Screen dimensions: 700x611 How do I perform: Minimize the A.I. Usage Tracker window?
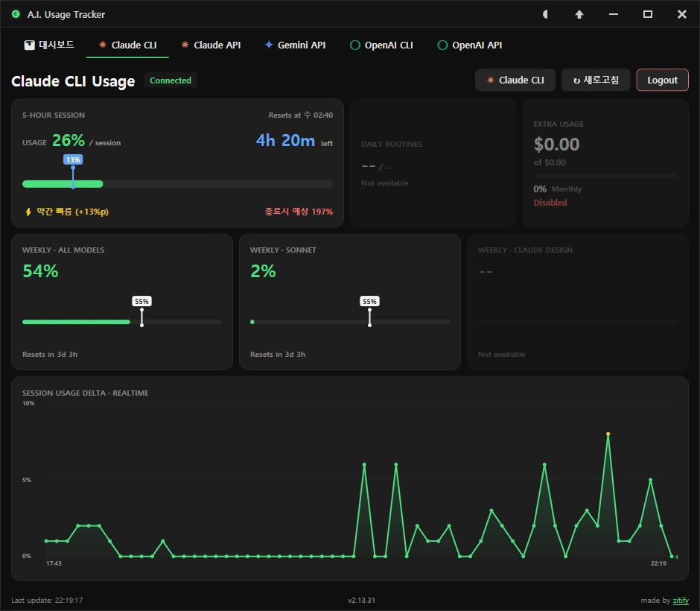pos(614,14)
